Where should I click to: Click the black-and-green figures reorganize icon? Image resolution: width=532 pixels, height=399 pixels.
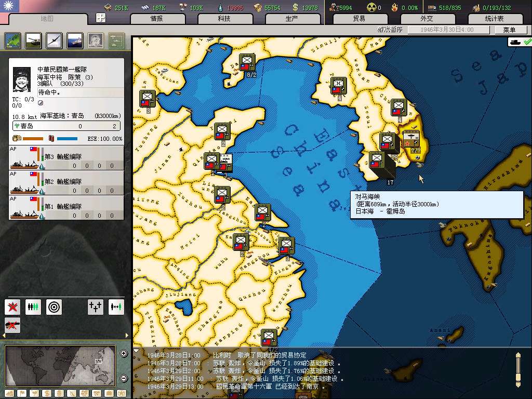tap(33, 307)
